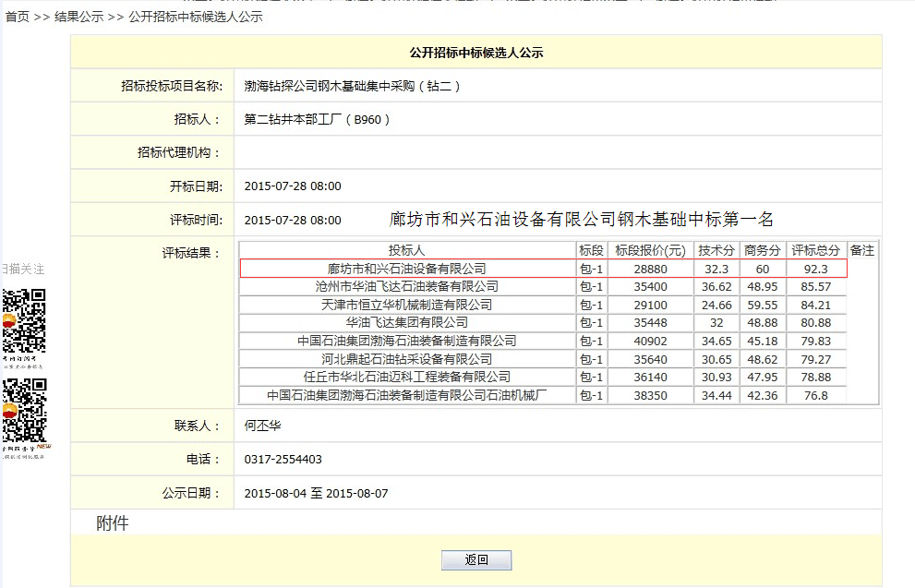
Task: Click the 公示日期 value 2015-08-04 至 2015-08-07
Action: pyautogui.click(x=317, y=494)
